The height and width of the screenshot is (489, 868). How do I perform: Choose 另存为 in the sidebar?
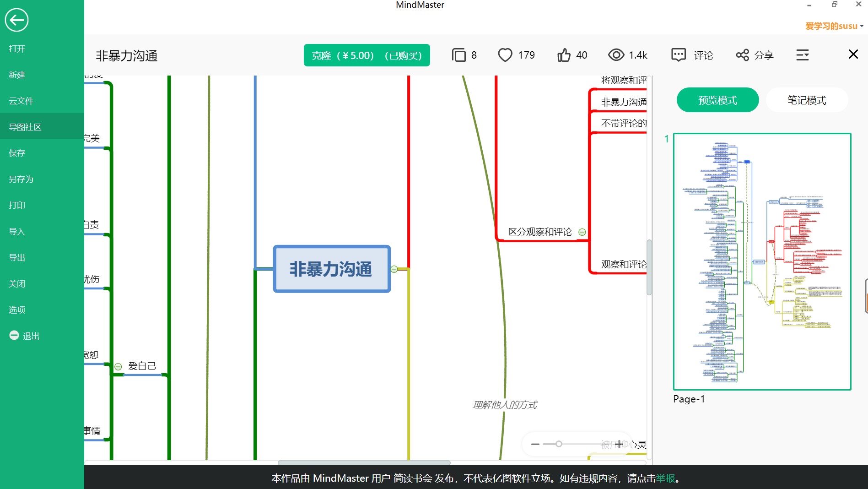(x=21, y=179)
